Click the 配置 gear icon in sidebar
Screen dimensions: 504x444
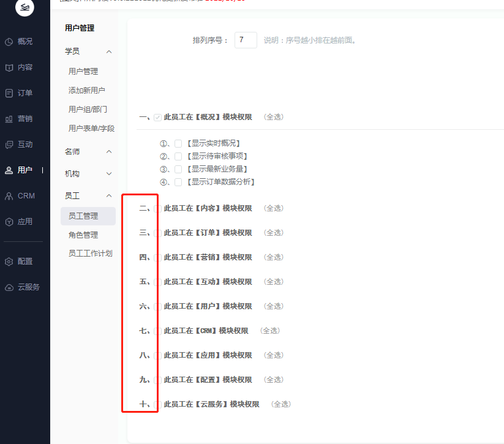[x=9, y=262]
